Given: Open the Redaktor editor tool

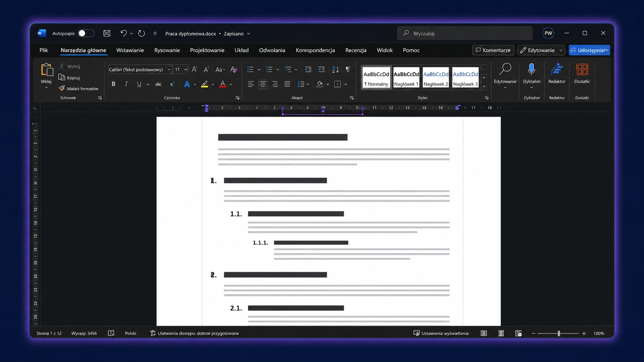Looking at the screenshot, I should (557, 74).
